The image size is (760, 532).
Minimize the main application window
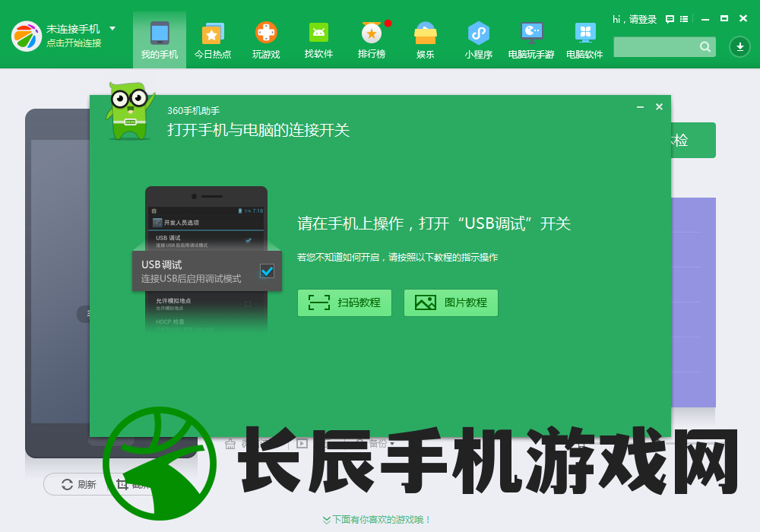click(705, 19)
